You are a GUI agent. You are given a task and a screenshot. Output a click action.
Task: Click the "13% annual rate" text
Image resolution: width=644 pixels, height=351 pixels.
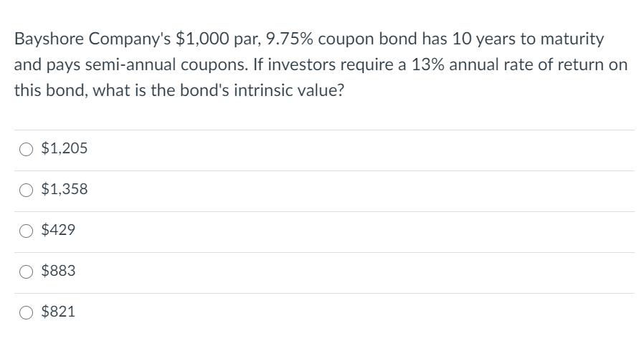coord(457,64)
